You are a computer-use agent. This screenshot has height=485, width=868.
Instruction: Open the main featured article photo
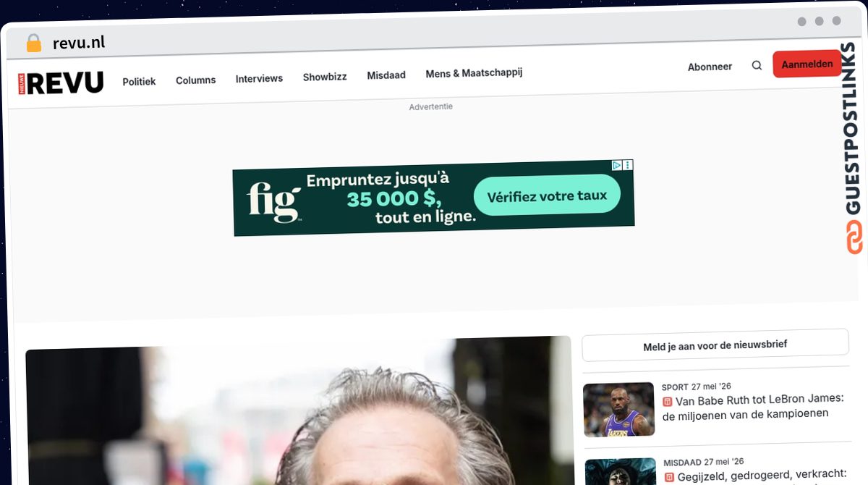(x=299, y=410)
